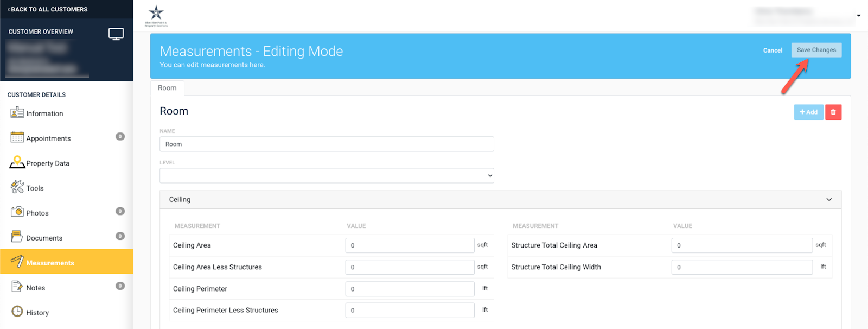Select the Room tab

(x=167, y=88)
